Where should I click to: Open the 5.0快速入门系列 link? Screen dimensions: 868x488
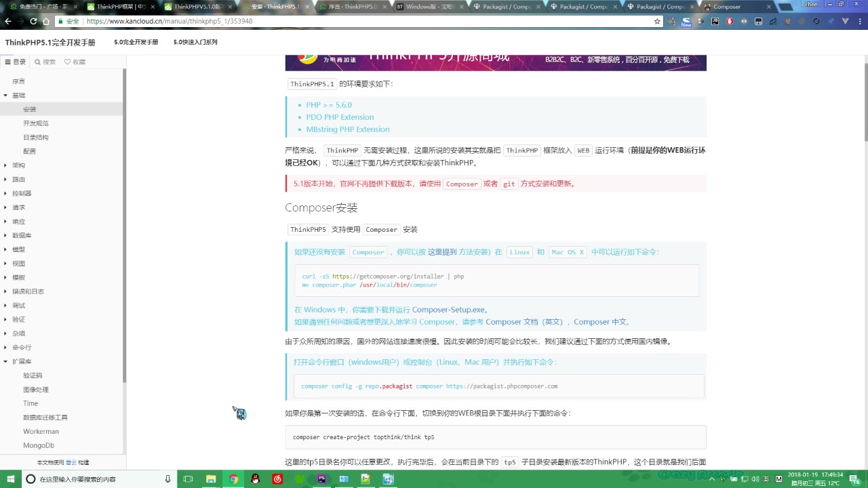(195, 42)
